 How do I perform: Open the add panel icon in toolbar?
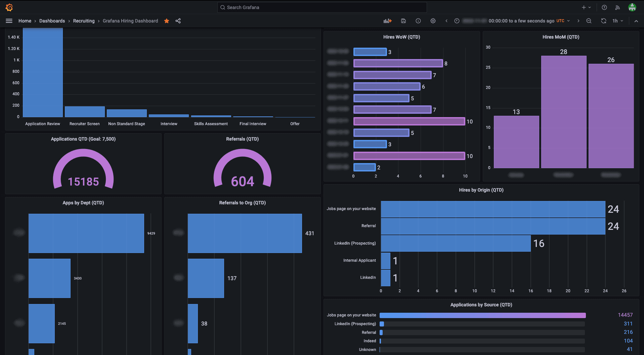coord(387,21)
